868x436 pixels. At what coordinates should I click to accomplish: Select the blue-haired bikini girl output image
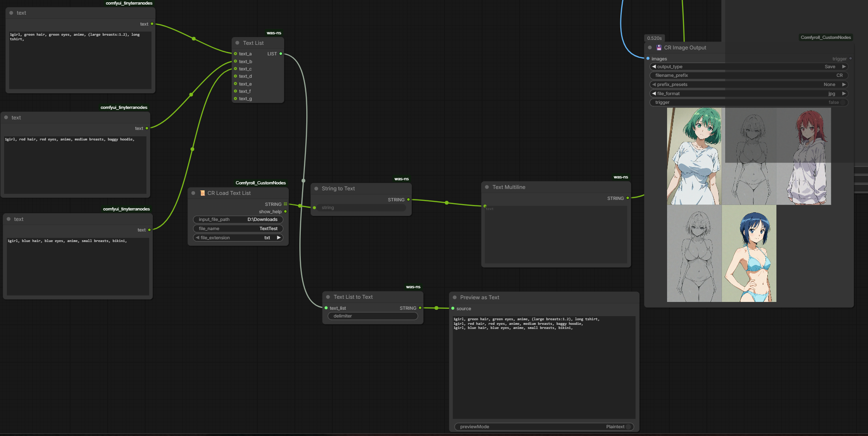(749, 253)
